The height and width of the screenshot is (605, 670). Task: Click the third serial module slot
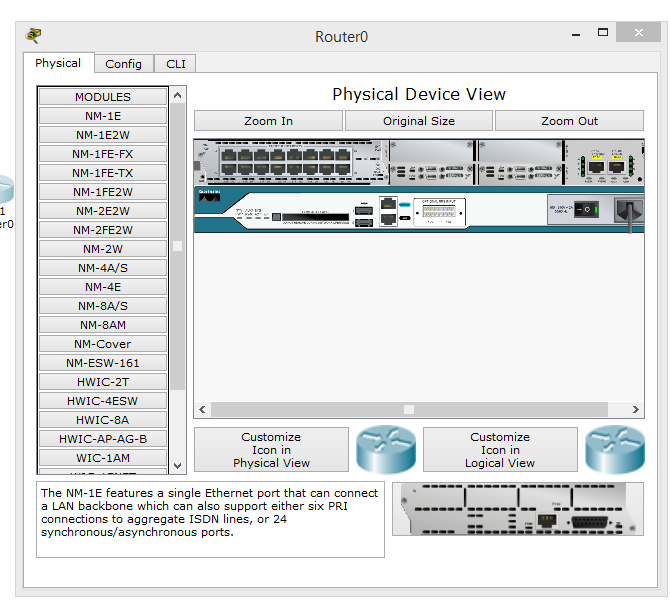tap(520, 163)
